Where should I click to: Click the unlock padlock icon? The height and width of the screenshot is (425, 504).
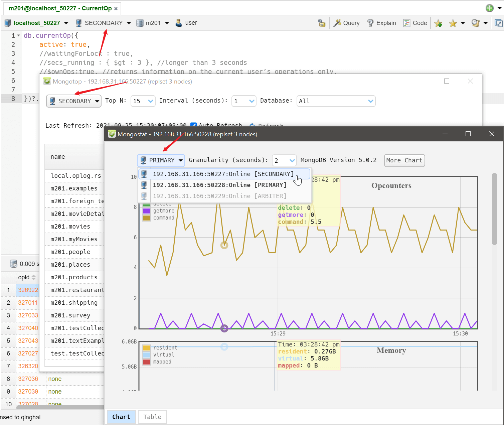point(322,23)
